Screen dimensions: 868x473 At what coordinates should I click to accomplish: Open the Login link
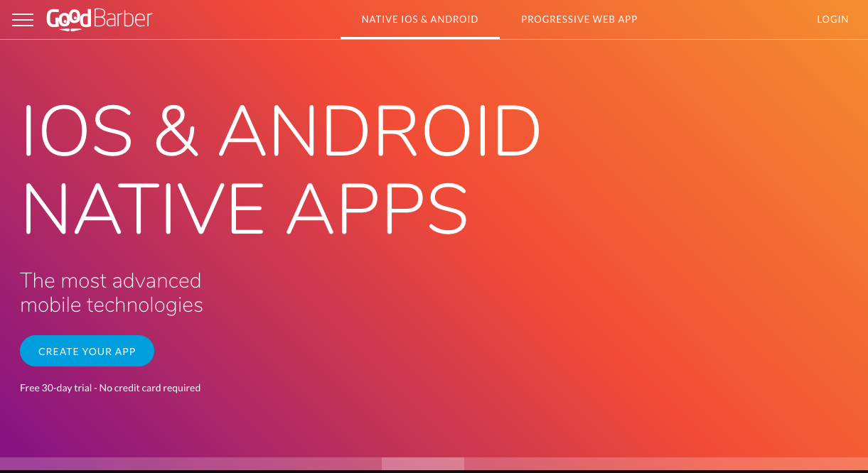pos(832,19)
